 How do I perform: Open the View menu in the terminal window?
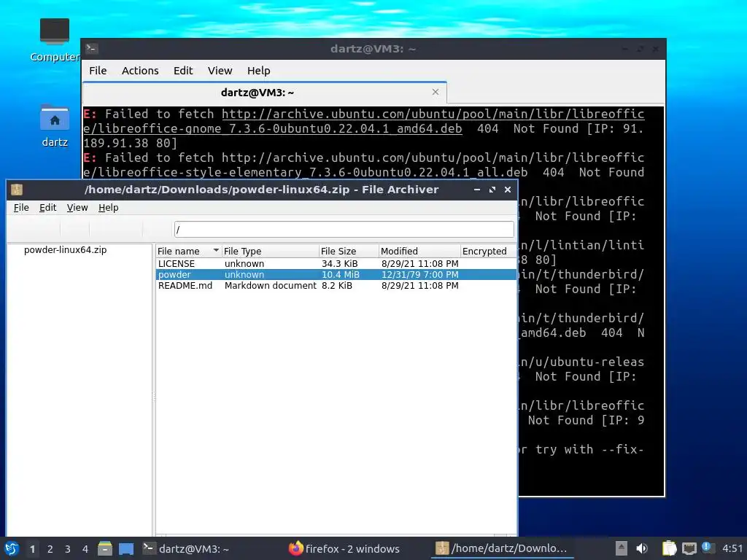pyautogui.click(x=220, y=71)
